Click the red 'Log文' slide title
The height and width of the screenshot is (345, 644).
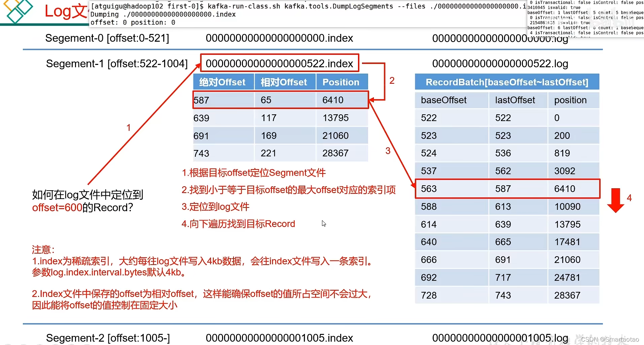pyautogui.click(x=66, y=11)
